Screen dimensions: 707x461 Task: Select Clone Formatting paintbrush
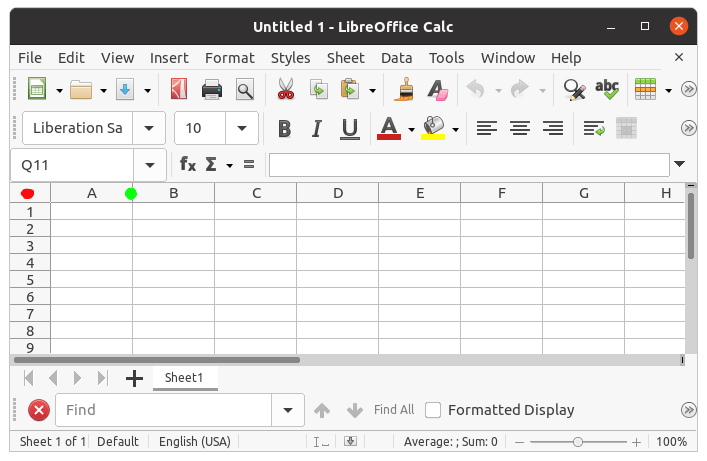point(404,89)
